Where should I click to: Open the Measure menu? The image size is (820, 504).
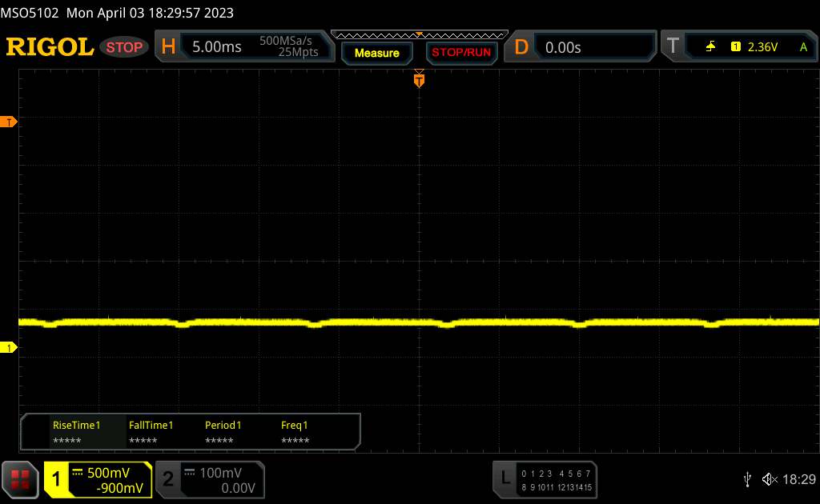pyautogui.click(x=376, y=53)
